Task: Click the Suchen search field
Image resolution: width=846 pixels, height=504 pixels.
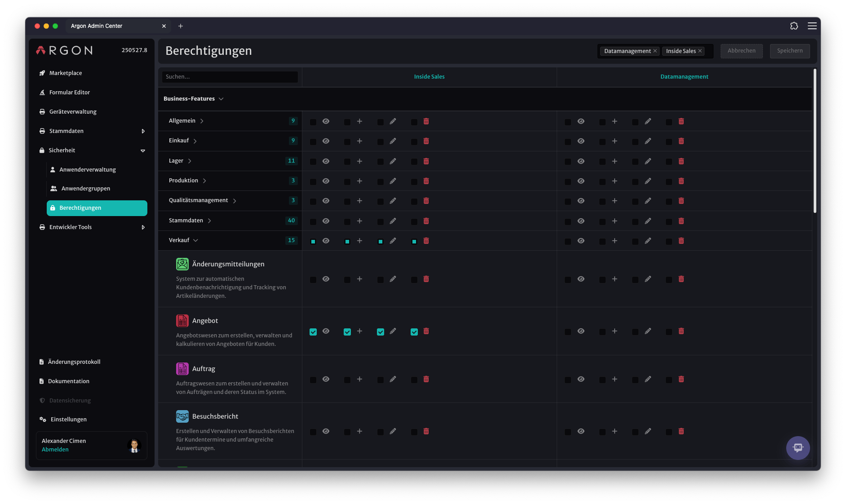Action: (x=230, y=77)
